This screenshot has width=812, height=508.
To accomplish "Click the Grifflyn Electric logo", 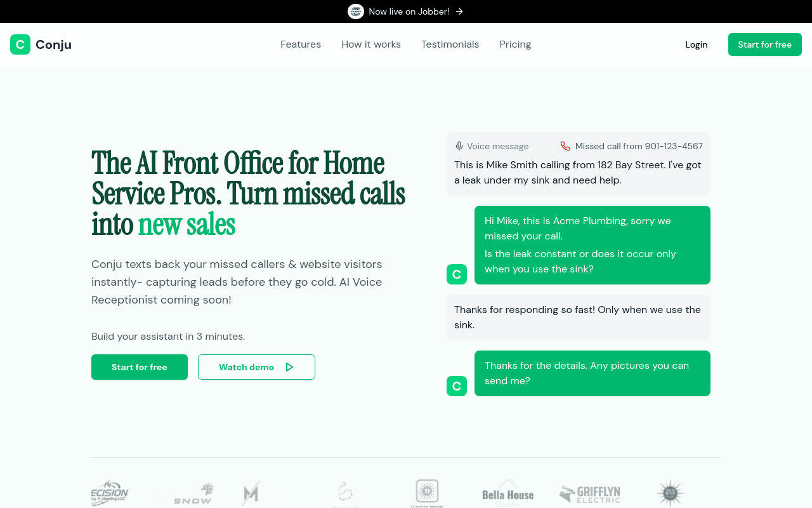I will pos(589,493).
